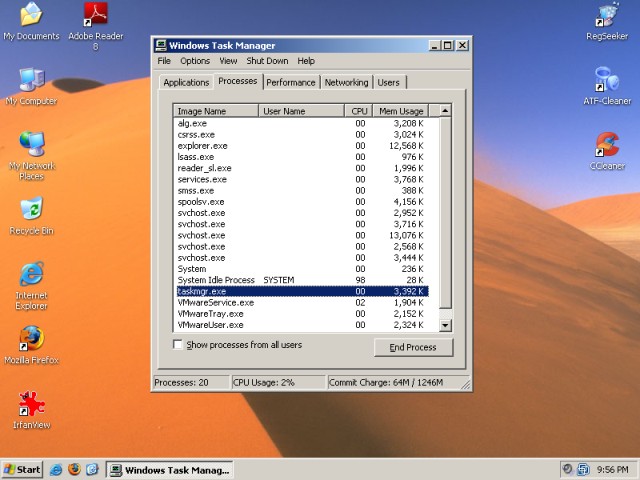Minimize the Task Manager window
Viewport: 640px width, 480px height.
[435, 45]
